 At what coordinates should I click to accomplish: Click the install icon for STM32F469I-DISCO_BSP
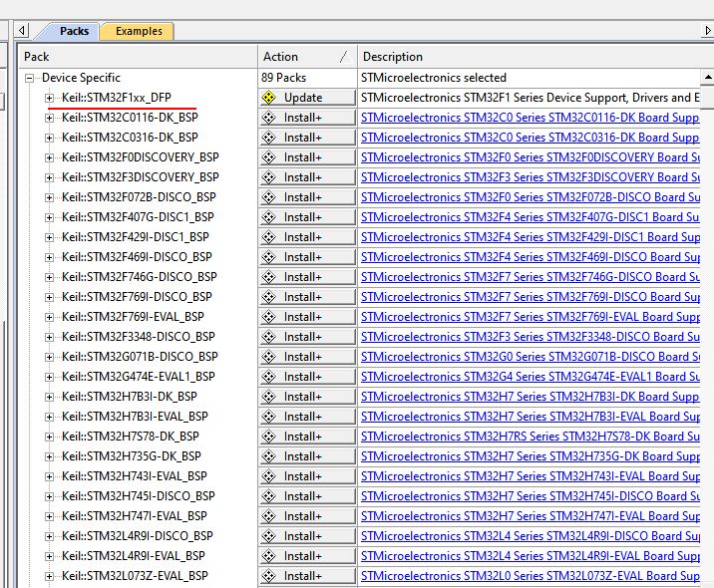click(268, 257)
